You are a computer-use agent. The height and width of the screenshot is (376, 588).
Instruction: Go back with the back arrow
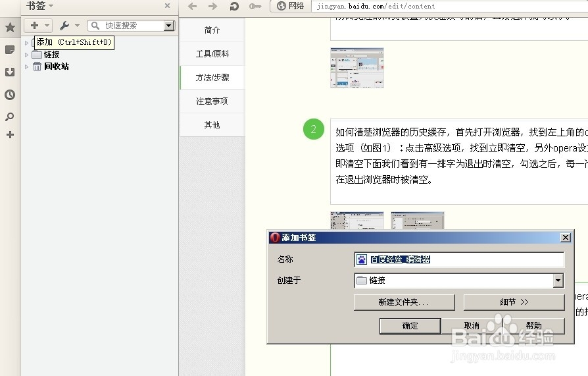192,6
